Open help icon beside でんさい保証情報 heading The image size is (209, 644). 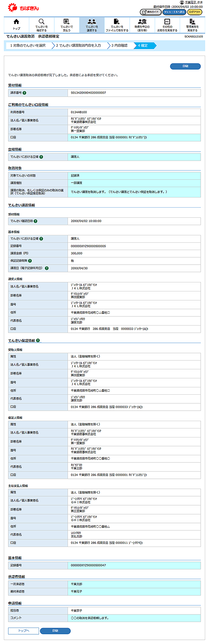coord(38,340)
